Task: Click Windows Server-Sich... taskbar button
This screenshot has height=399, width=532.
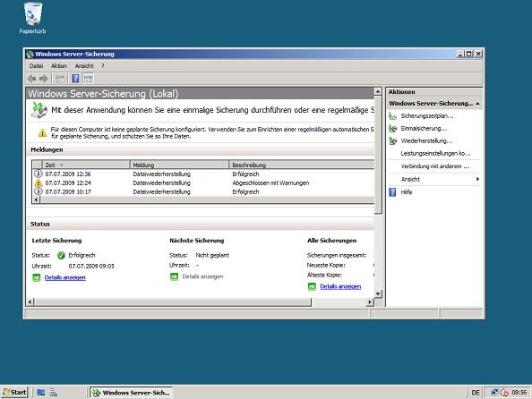Action: 132,393
